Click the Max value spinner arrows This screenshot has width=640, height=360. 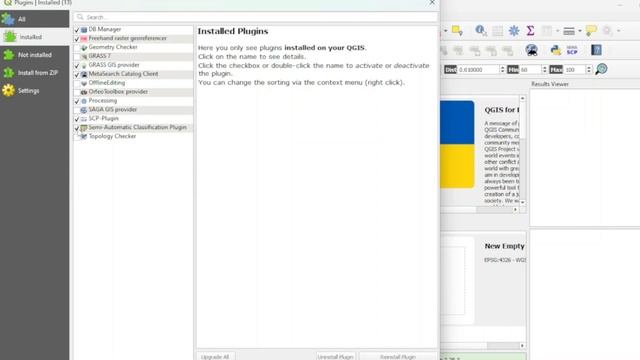[x=589, y=69]
